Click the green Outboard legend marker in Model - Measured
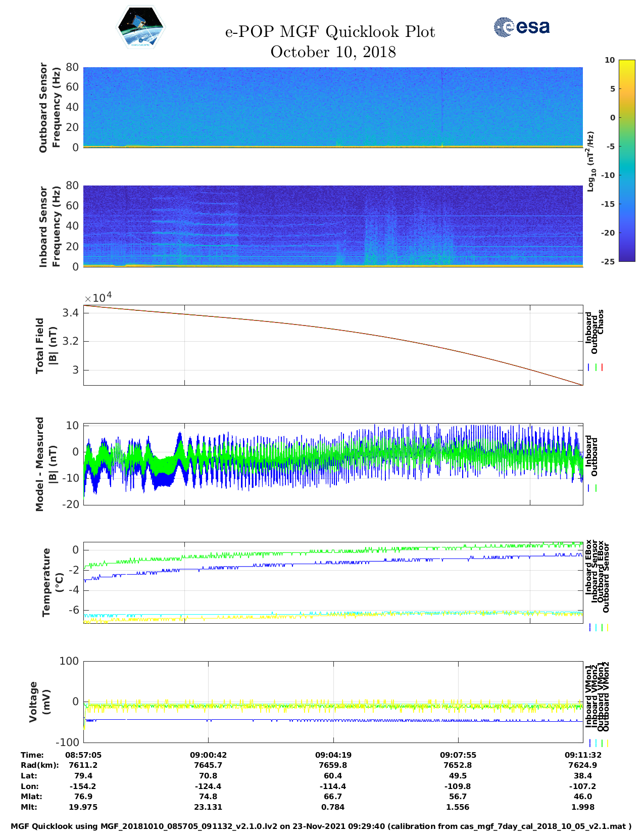The height and width of the screenshot is (834, 644). click(x=596, y=488)
